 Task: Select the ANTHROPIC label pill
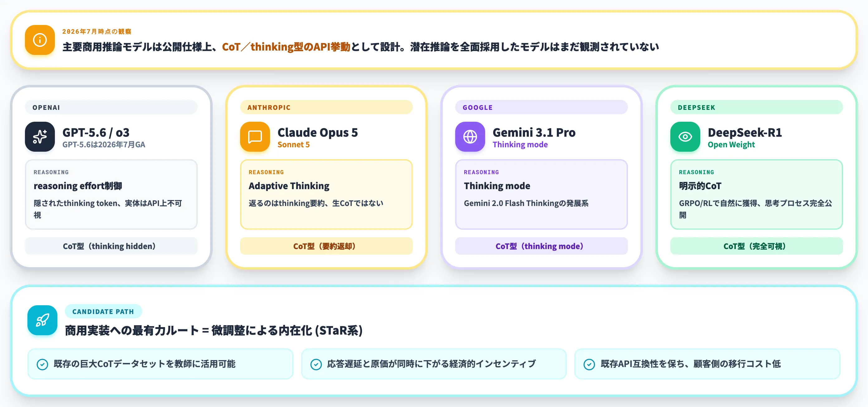(326, 107)
